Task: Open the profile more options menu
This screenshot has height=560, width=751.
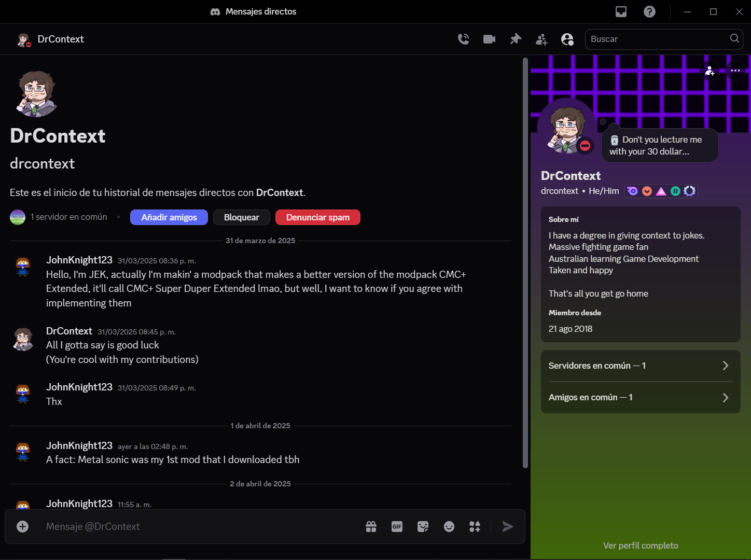Action: pos(735,71)
